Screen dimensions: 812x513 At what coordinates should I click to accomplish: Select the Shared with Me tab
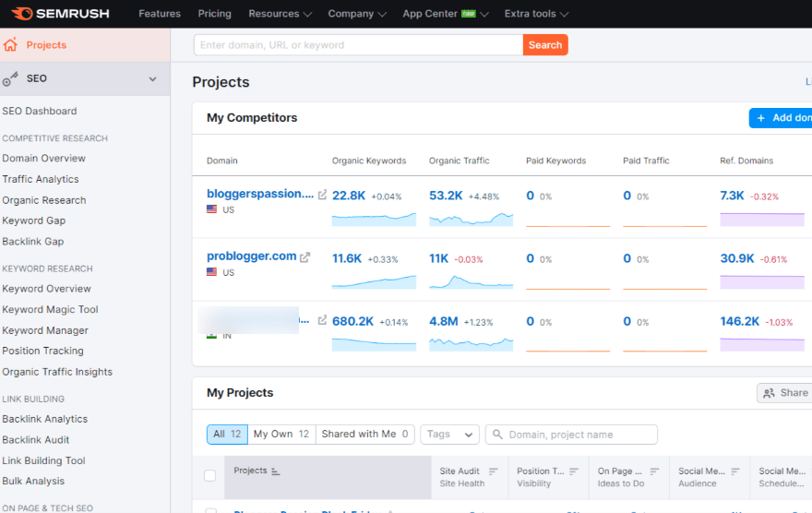click(364, 435)
